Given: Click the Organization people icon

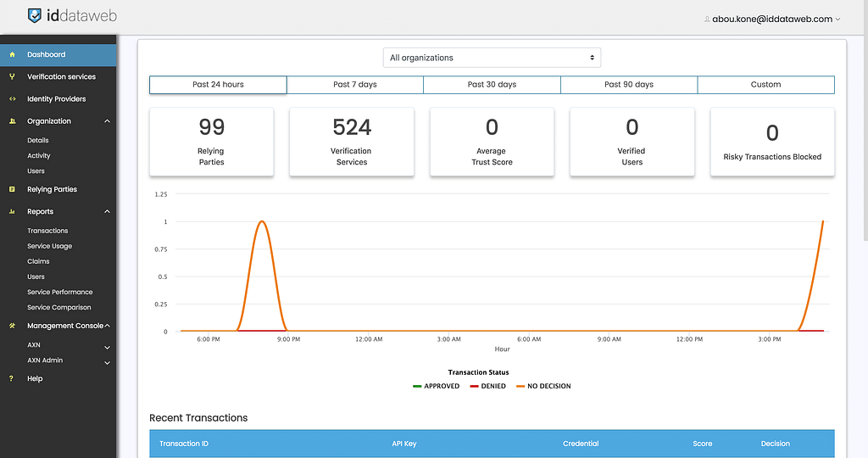Looking at the screenshot, I should point(12,121).
